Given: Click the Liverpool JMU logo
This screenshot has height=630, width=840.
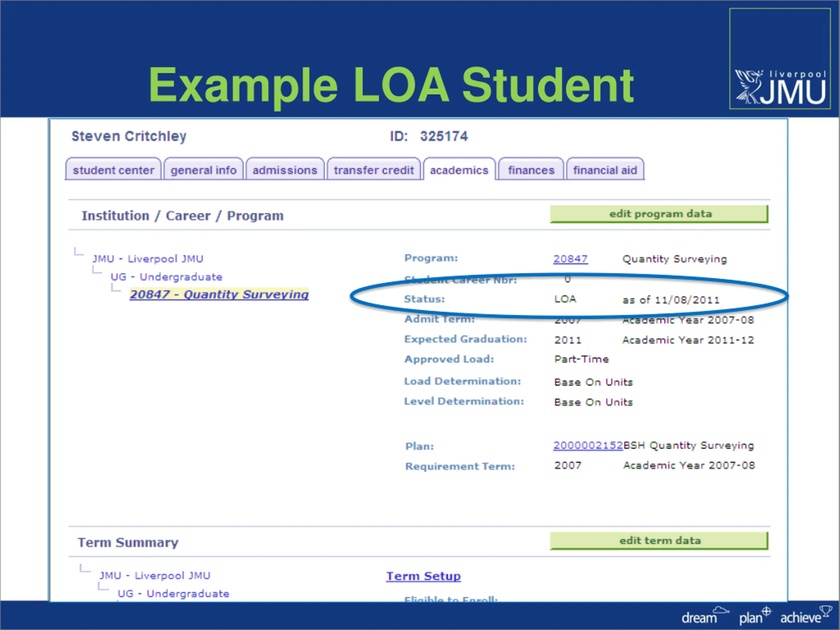Looking at the screenshot, I should pyautogui.click(x=780, y=59).
